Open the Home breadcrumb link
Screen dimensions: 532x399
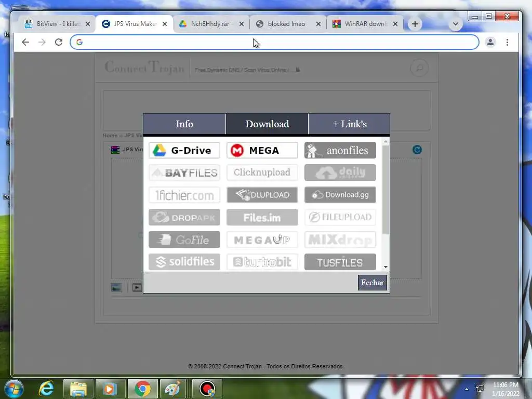[x=110, y=136]
